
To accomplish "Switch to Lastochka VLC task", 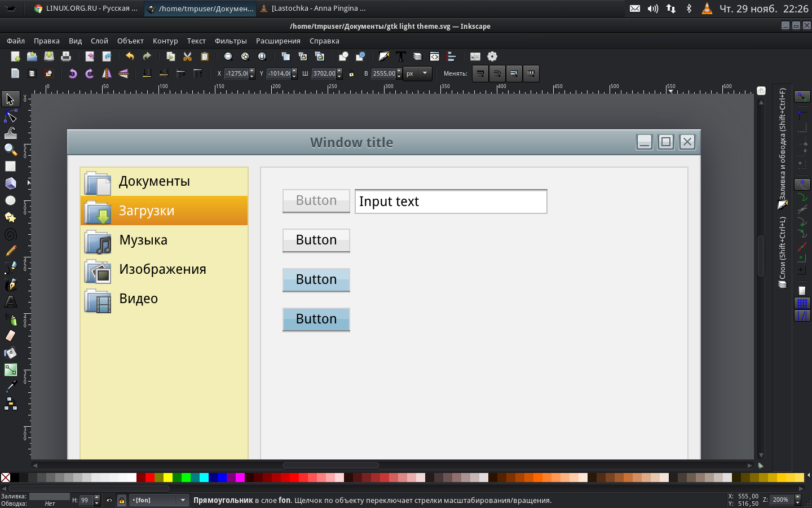I will pyautogui.click(x=313, y=8).
